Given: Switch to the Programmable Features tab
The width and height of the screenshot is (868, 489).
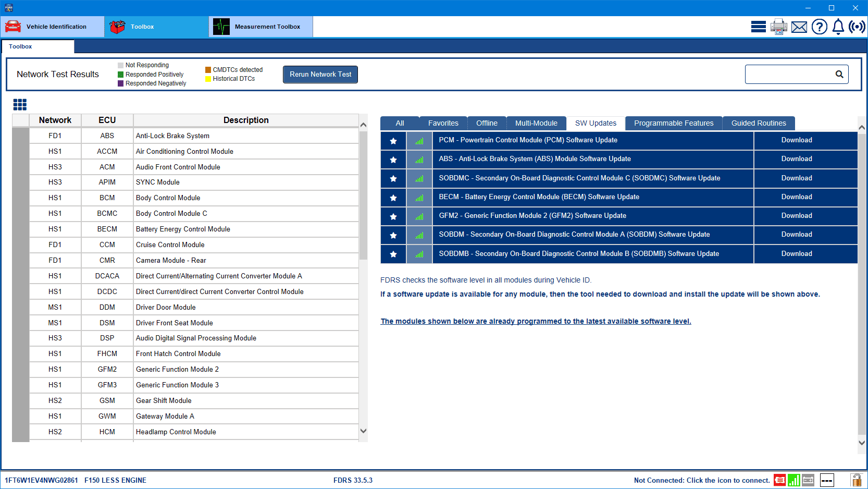Looking at the screenshot, I should pos(673,123).
